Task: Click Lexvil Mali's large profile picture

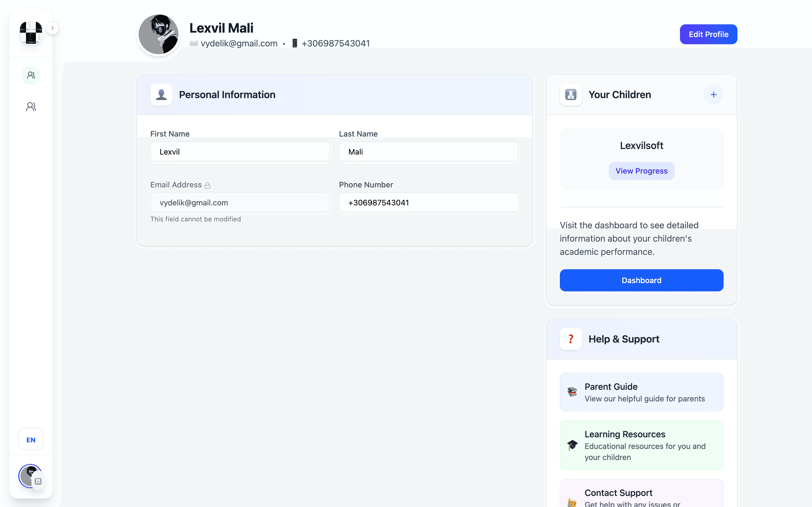Action: pyautogui.click(x=159, y=35)
